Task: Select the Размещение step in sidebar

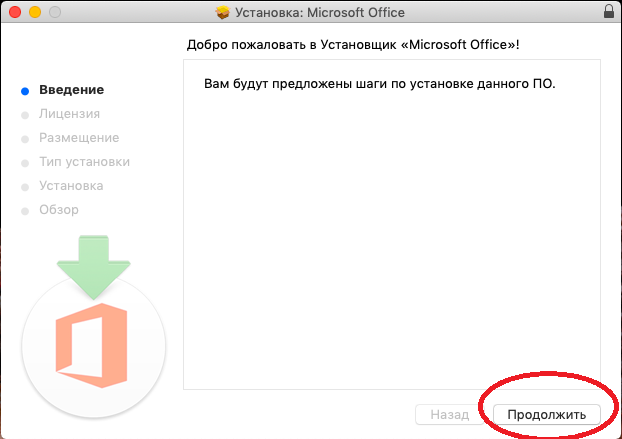Action: pyautogui.click(x=79, y=138)
